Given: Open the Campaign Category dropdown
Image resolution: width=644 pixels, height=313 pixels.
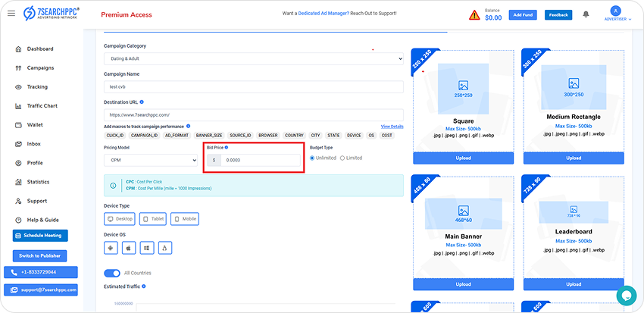Looking at the screenshot, I should [x=253, y=59].
